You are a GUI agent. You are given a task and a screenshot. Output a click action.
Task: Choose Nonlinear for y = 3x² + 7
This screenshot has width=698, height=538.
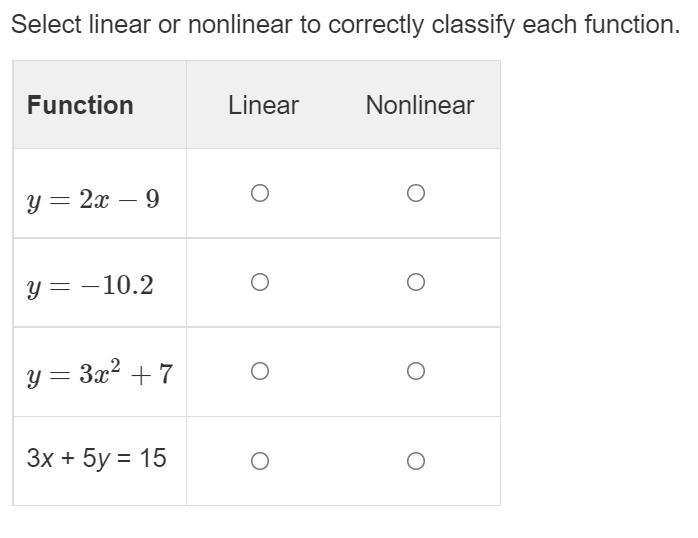[416, 372]
